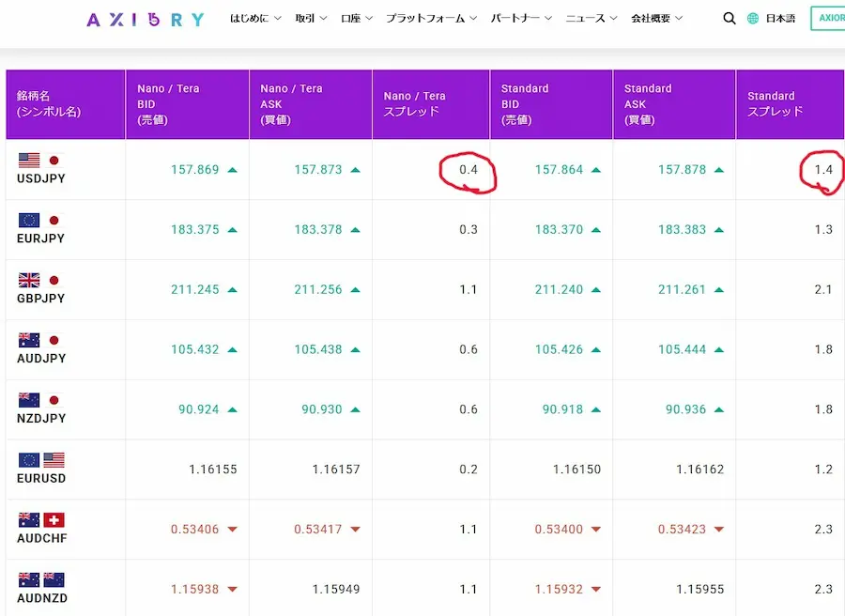
Task: Click the AXIORY logo
Action: coord(145,19)
